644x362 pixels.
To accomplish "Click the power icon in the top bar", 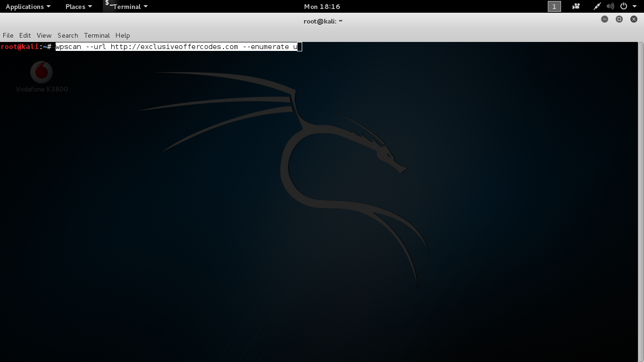I will click(624, 7).
